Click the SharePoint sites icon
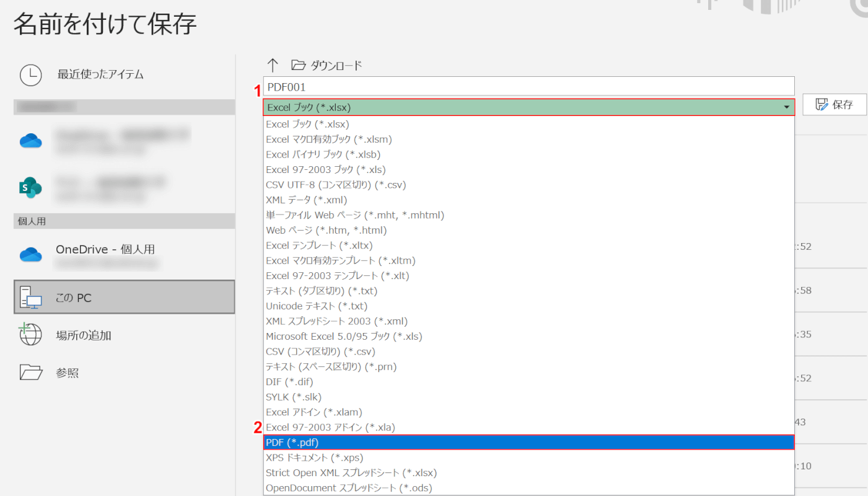Screen dimensions: 868x496 pos(30,187)
